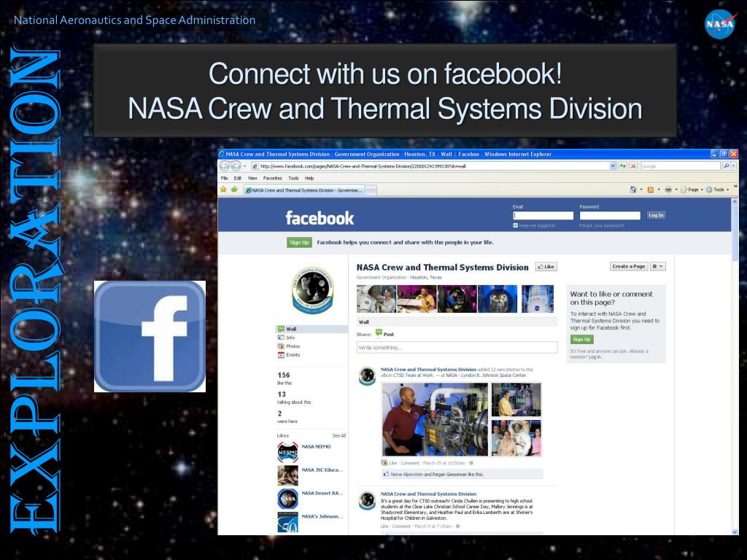Open the Events section in sidebar
The image size is (747, 560).
(x=289, y=355)
